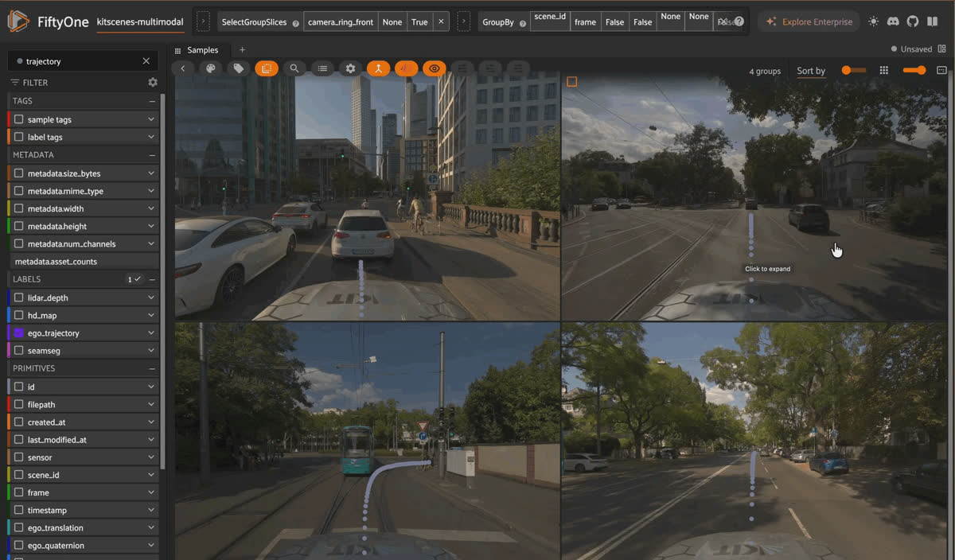Open the Discord community link
The width and height of the screenshot is (955, 560).
click(x=894, y=21)
